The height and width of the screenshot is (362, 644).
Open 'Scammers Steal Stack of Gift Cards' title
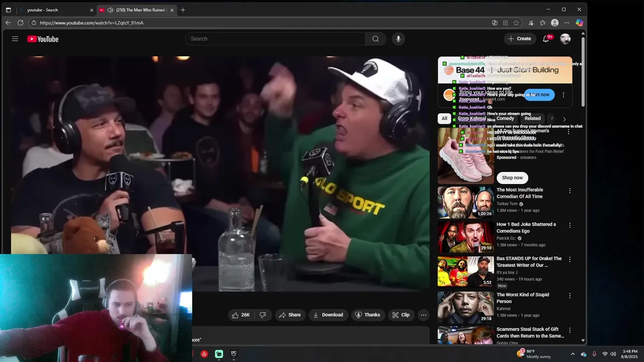(530, 332)
